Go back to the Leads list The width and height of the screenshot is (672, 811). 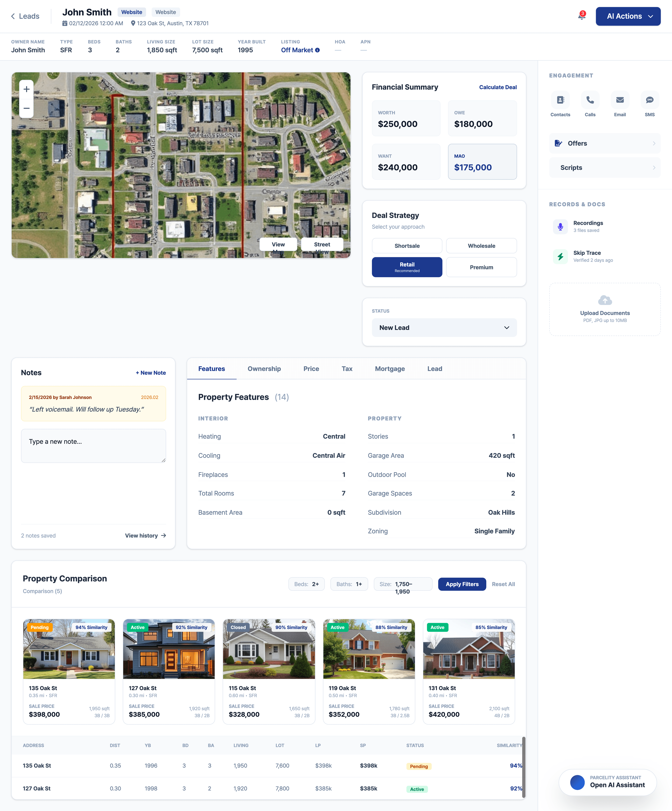(24, 16)
